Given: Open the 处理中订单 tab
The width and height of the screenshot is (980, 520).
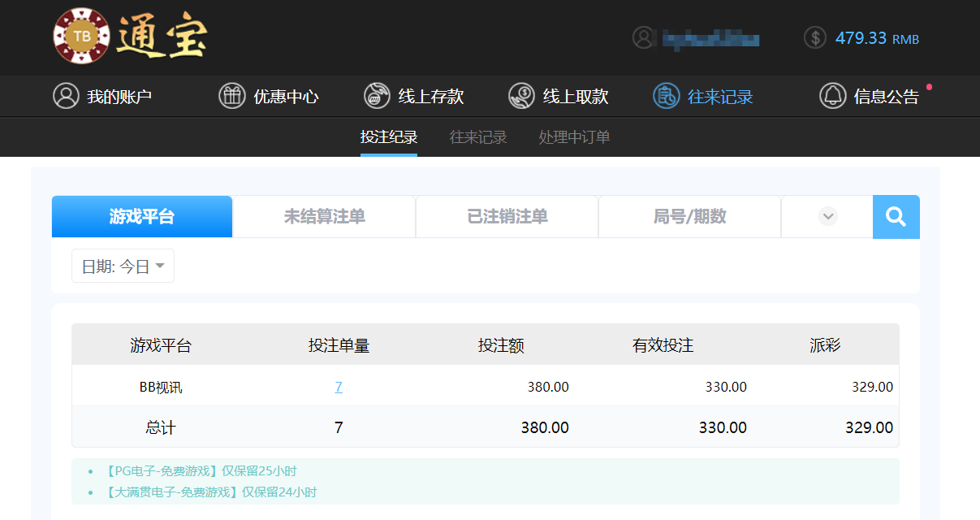Looking at the screenshot, I should click(x=573, y=136).
